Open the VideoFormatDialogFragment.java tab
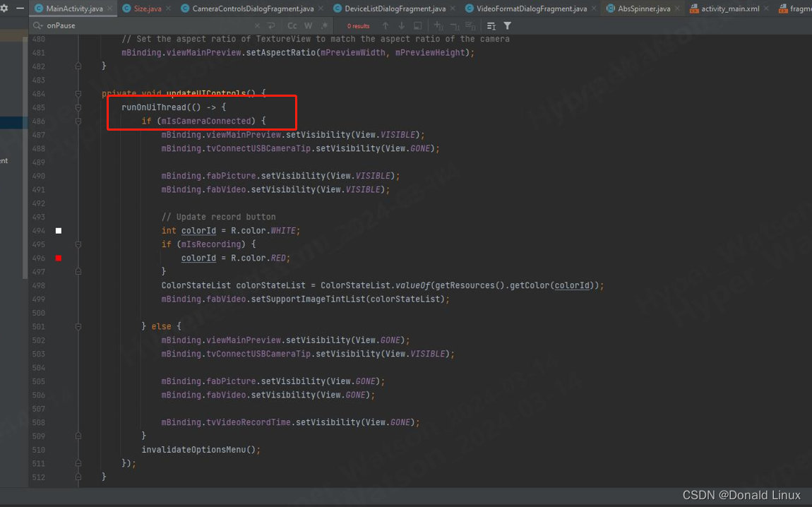Image resolution: width=812 pixels, height=507 pixels. tap(531, 8)
